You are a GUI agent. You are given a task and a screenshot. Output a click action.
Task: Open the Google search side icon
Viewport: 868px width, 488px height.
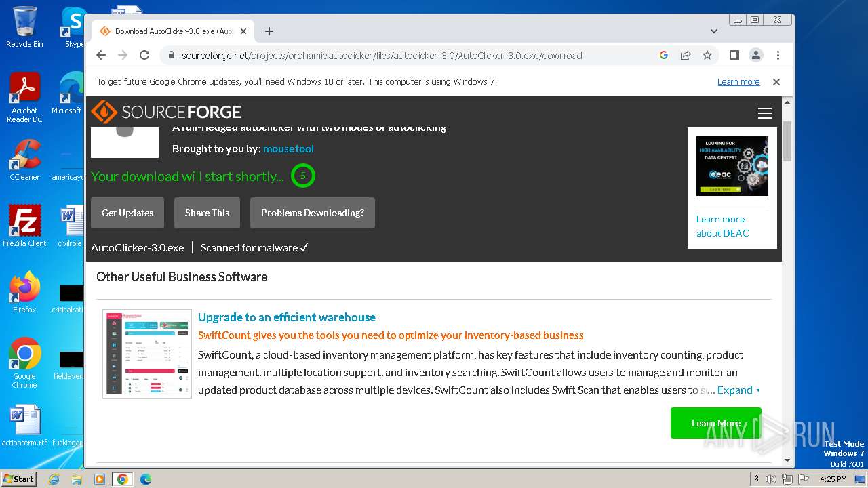(x=664, y=55)
